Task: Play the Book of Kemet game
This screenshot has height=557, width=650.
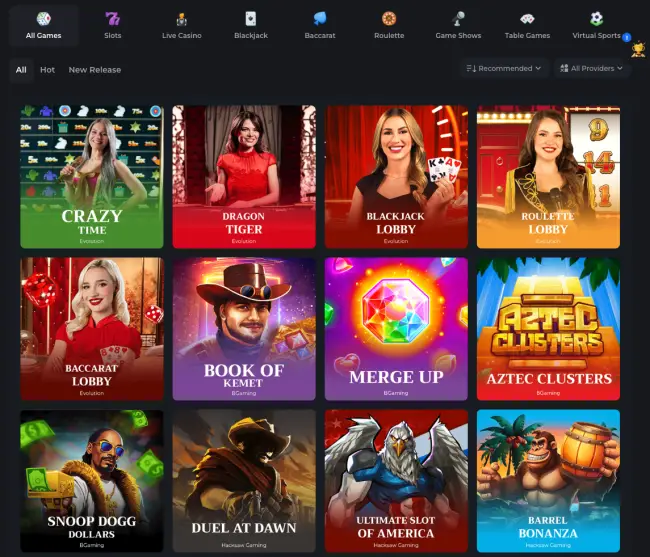Action: (x=244, y=329)
